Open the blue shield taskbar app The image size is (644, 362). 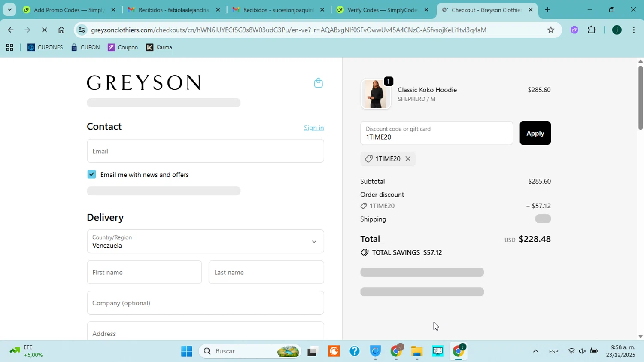coord(375,351)
